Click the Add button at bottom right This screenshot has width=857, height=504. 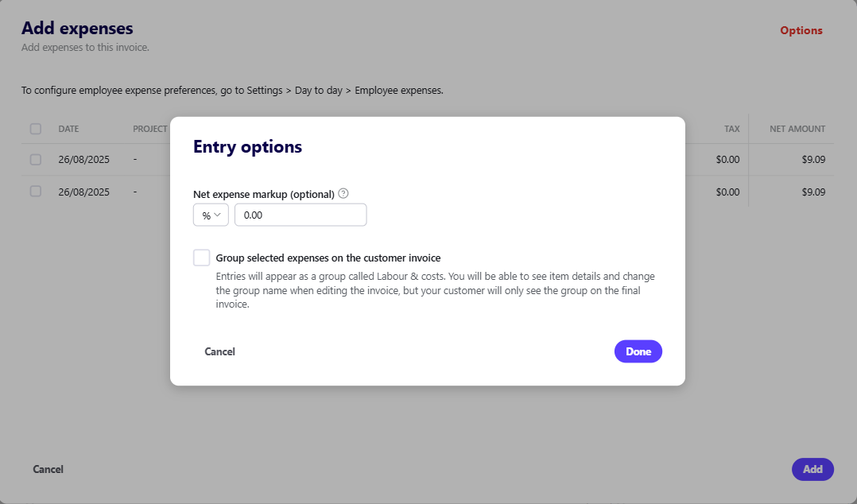(x=812, y=469)
